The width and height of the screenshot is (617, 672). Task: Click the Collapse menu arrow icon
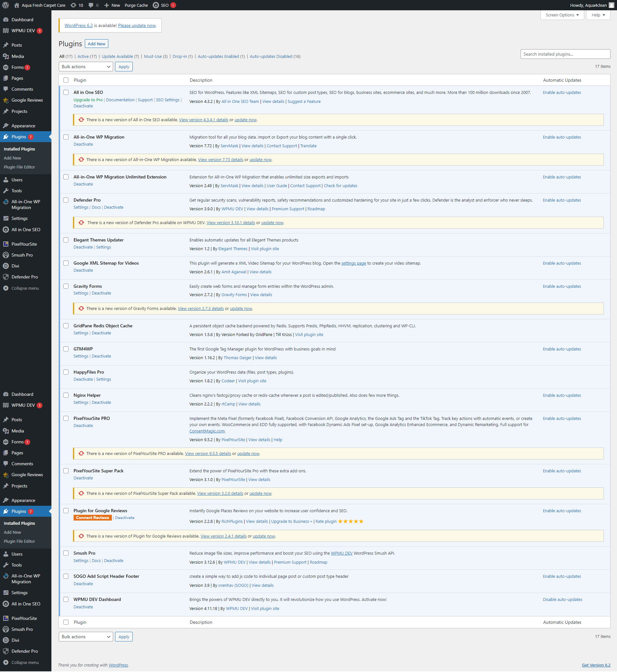click(x=6, y=288)
